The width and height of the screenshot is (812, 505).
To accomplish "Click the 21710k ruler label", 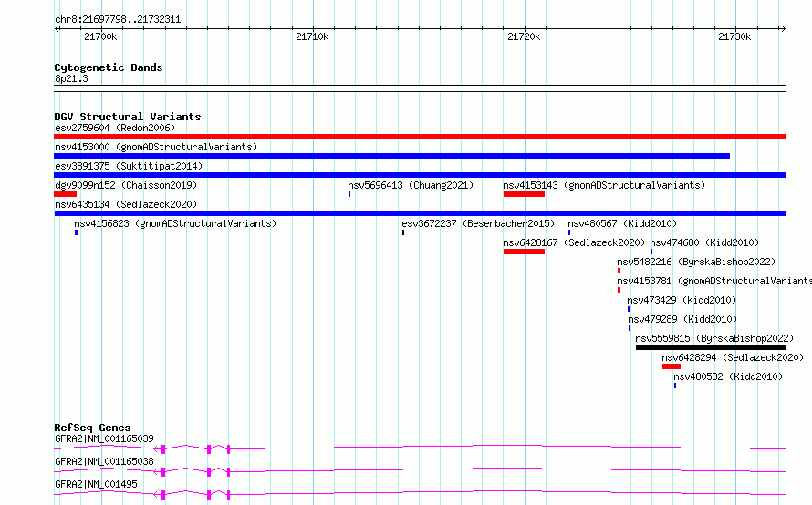I will coord(312,36).
